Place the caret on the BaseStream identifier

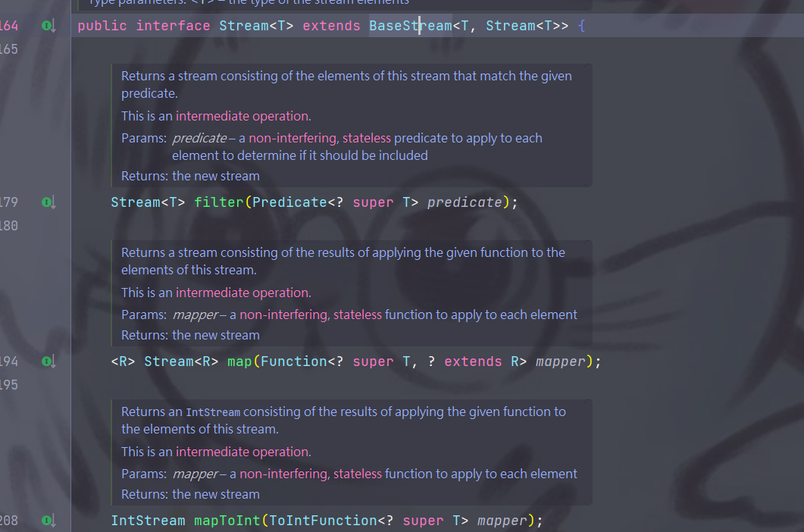[409, 25]
